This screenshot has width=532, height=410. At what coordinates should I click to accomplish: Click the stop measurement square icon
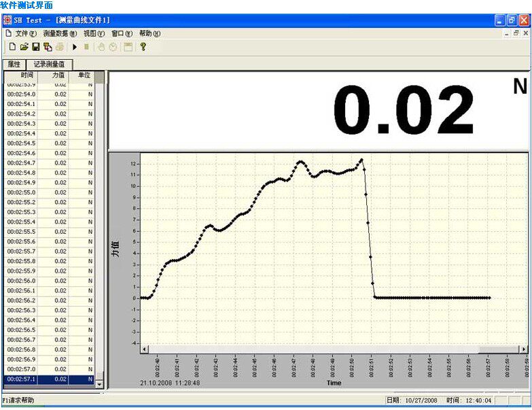pos(86,47)
